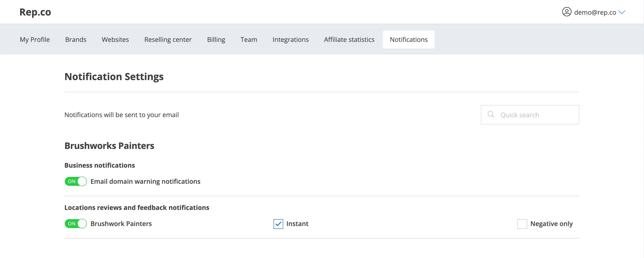644x258 pixels.
Task: Open the My Profile tab
Action: [35, 39]
